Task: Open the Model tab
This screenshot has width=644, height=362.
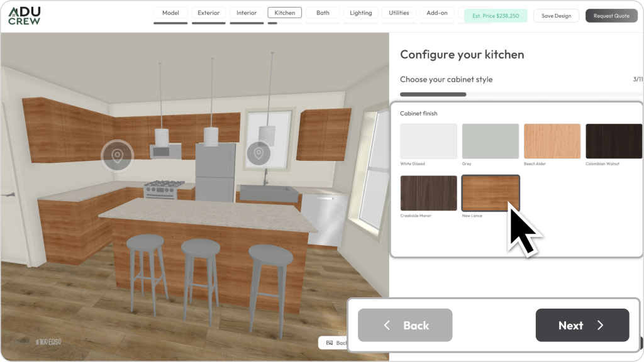Action: [x=170, y=13]
